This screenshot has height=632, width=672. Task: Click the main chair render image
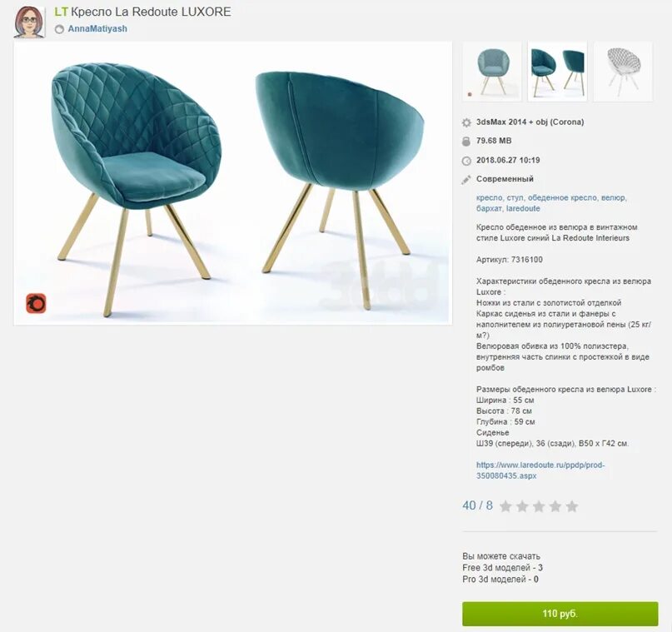(x=232, y=183)
